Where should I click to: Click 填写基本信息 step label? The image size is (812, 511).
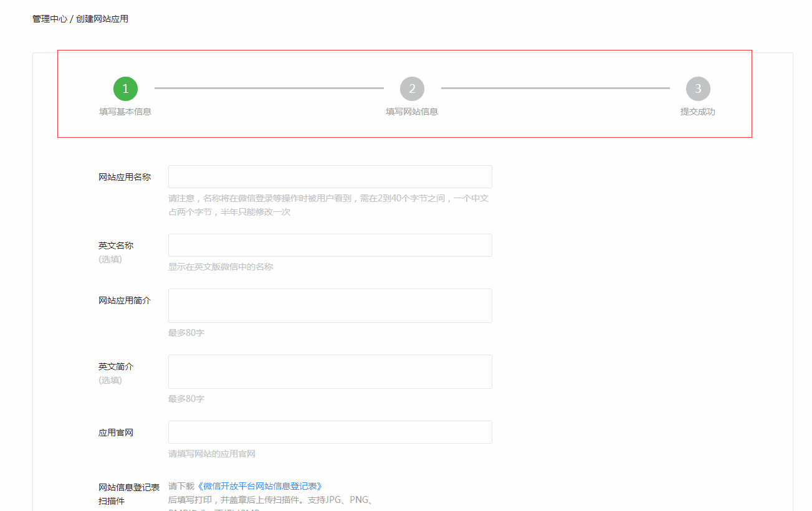125,112
